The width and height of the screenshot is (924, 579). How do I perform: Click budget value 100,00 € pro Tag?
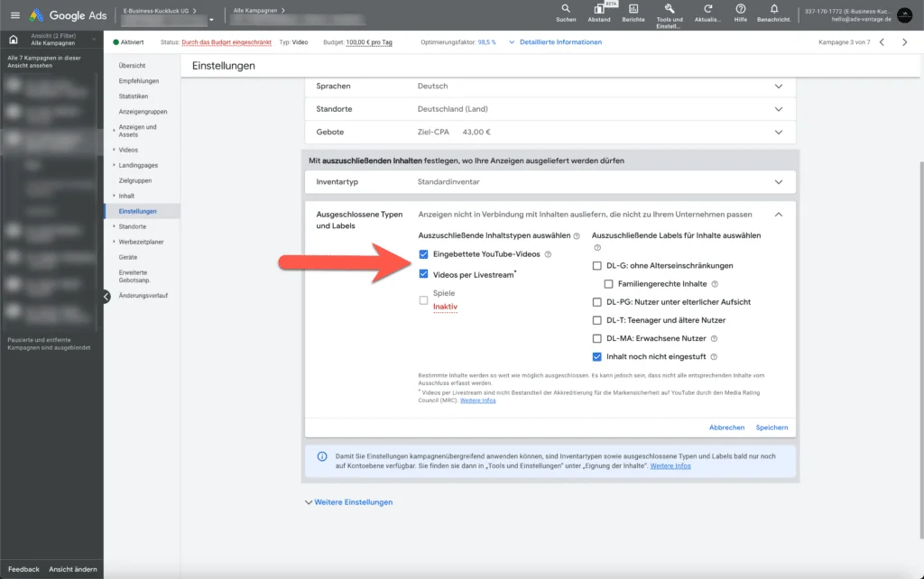click(369, 42)
